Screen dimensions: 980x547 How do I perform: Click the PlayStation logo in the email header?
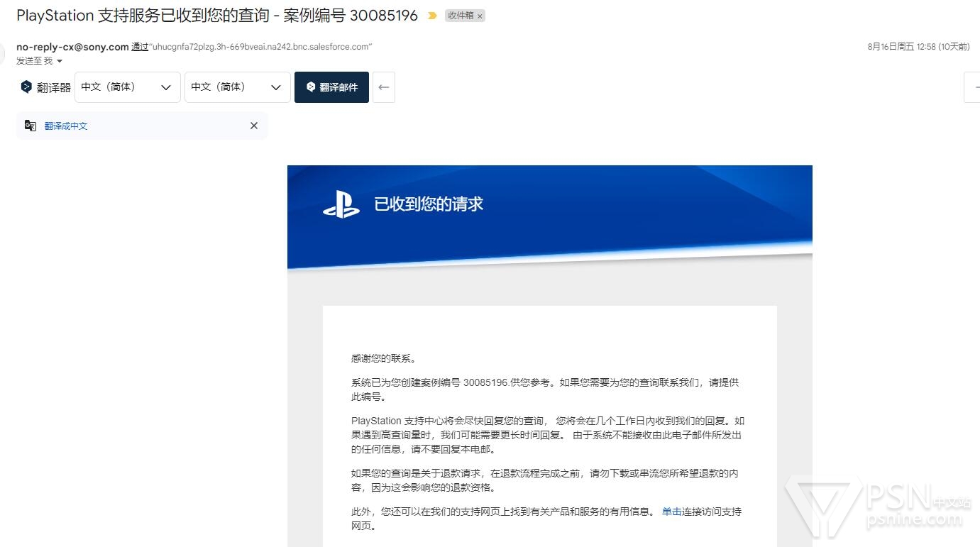pos(341,205)
